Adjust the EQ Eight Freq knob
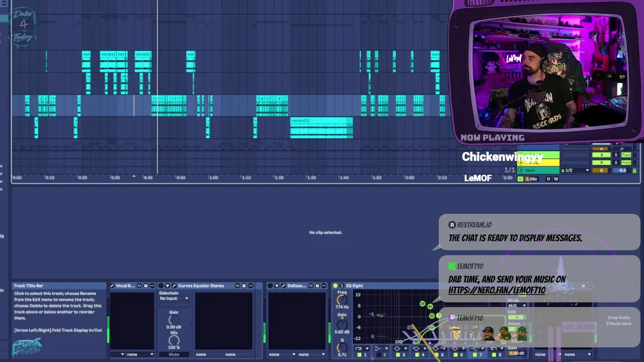The image size is (644, 362). tap(342, 300)
